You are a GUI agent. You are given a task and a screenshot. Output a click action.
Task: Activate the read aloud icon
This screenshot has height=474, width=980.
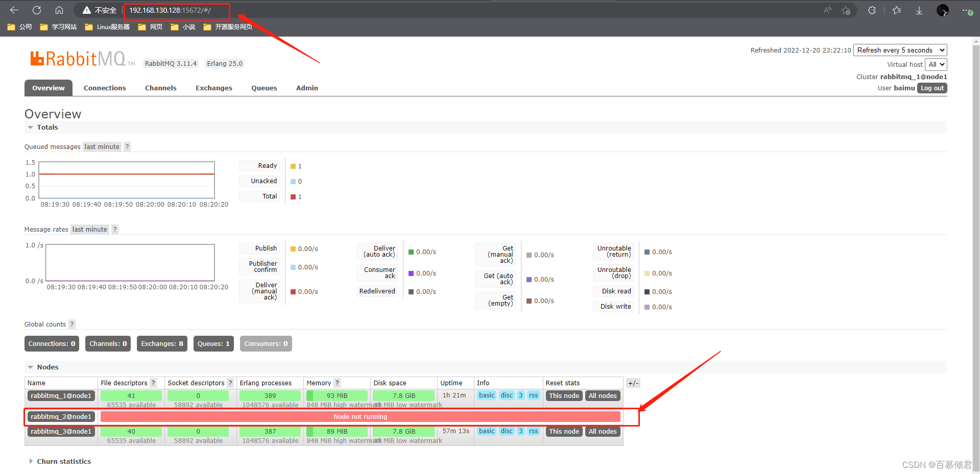pyautogui.click(x=828, y=10)
